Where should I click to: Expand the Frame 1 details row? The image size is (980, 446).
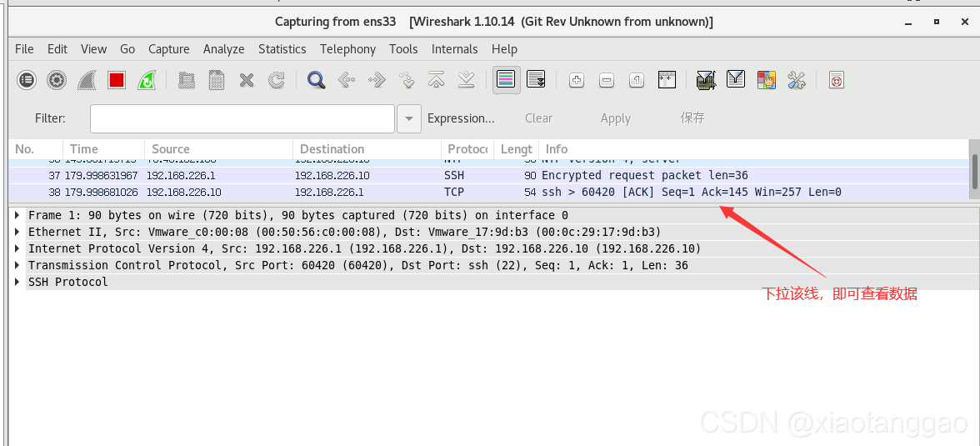coord(17,215)
